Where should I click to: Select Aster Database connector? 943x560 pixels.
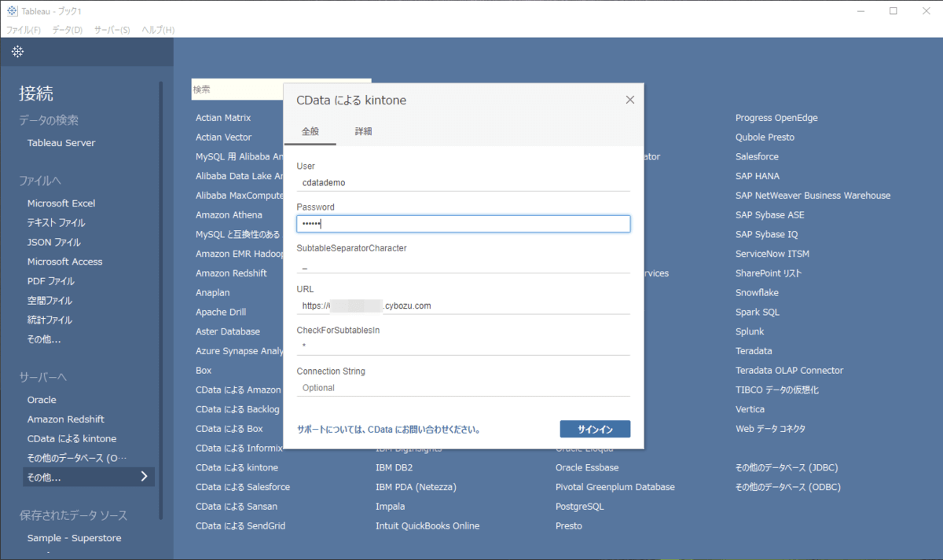228,332
